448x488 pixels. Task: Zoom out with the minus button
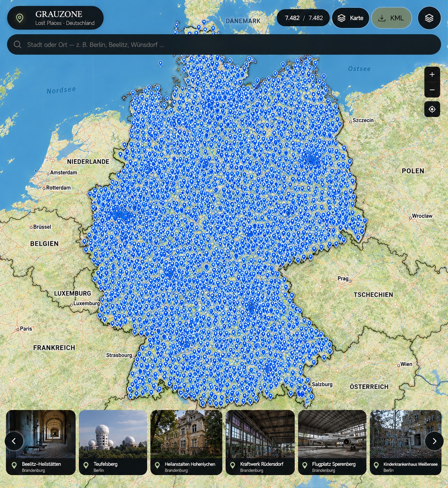click(x=432, y=90)
